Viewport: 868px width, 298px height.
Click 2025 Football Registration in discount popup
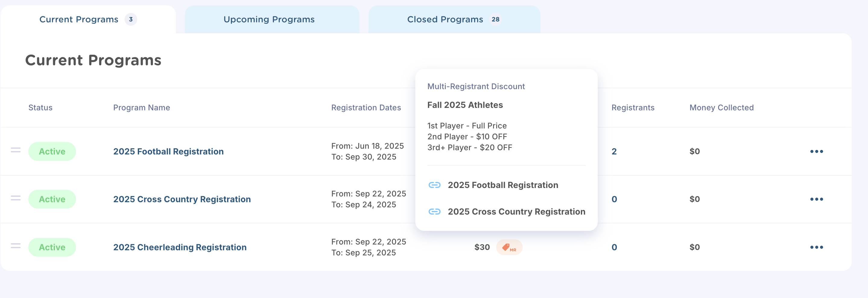pos(503,185)
